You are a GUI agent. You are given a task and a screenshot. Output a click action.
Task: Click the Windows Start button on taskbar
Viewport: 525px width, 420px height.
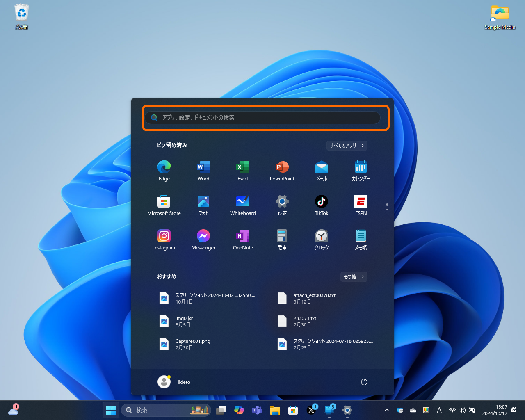111,410
